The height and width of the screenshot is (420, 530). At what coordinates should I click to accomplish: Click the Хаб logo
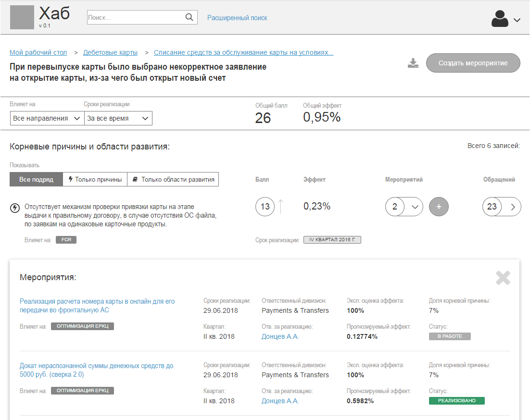(55, 14)
